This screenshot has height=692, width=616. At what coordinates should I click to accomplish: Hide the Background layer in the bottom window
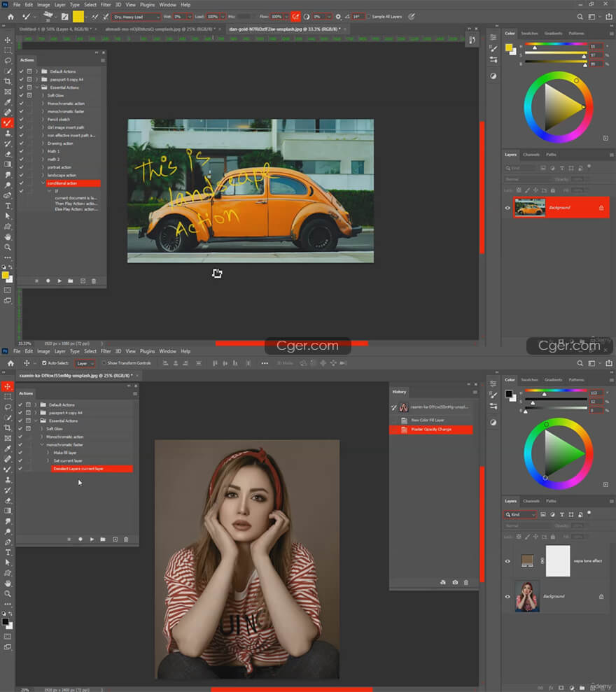pyautogui.click(x=507, y=597)
